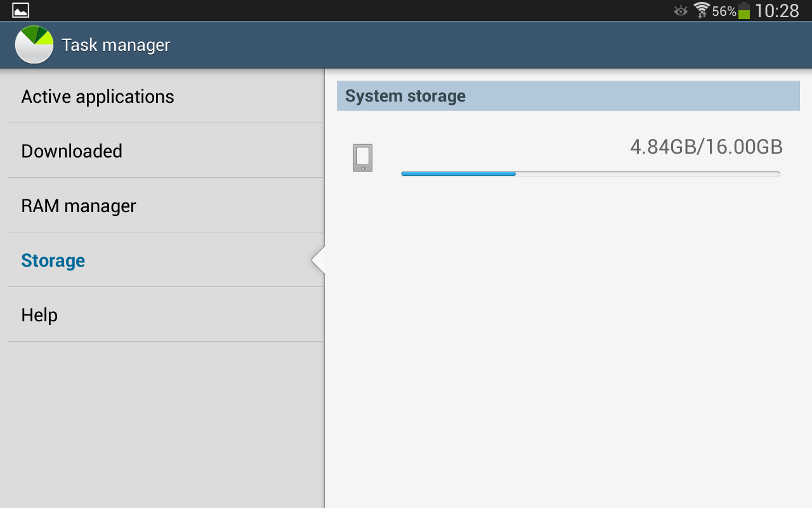Viewport: 812px width, 508px height.
Task: Click the blue used portion of storage bar
Action: click(458, 173)
